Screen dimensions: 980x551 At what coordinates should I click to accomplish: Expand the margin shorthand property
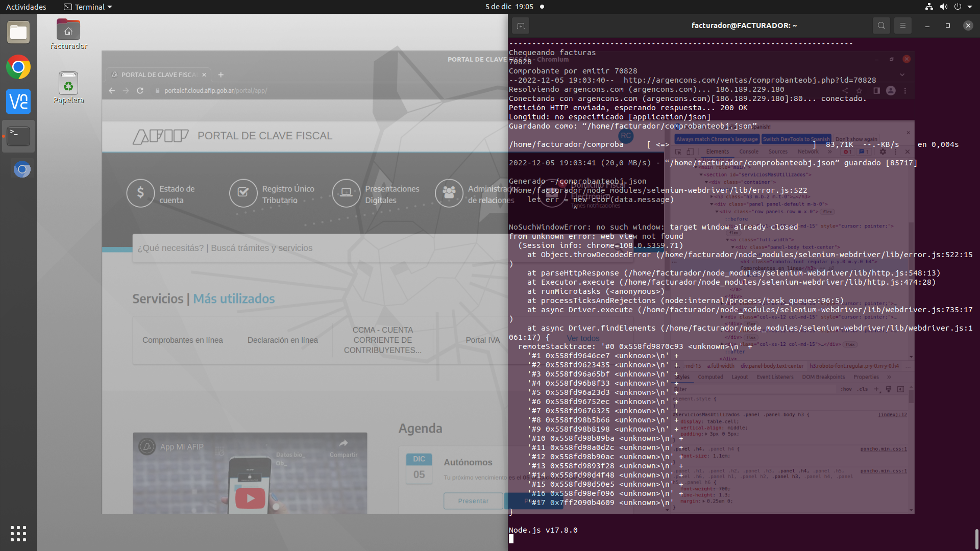point(703,501)
